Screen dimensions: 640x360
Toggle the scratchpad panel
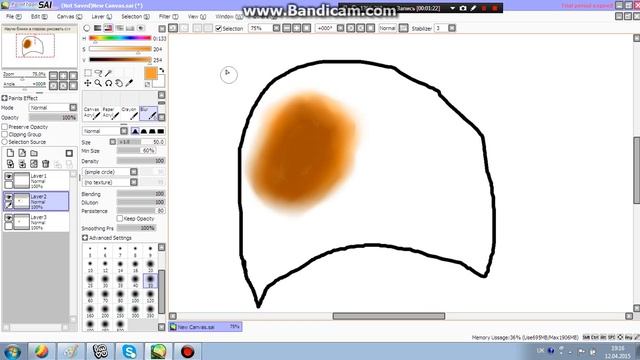[x=141, y=28]
